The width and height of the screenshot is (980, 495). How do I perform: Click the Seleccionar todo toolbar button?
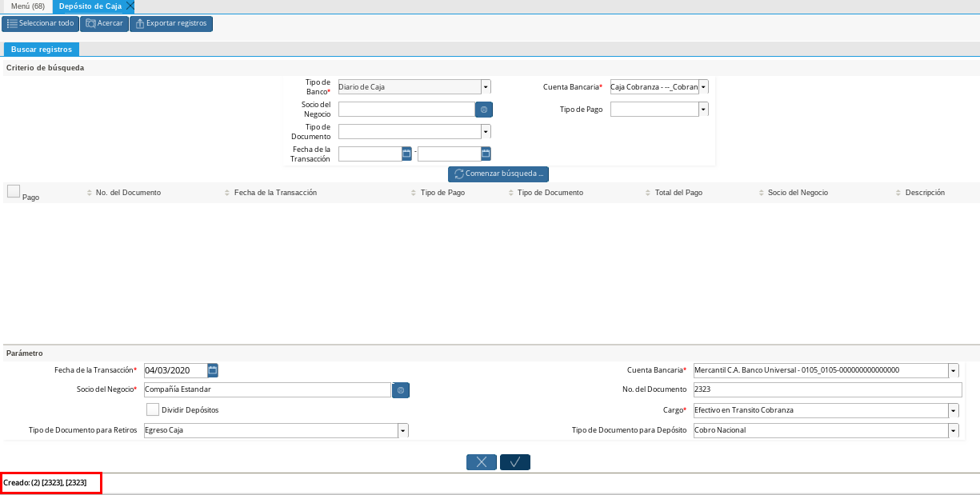[x=40, y=24]
